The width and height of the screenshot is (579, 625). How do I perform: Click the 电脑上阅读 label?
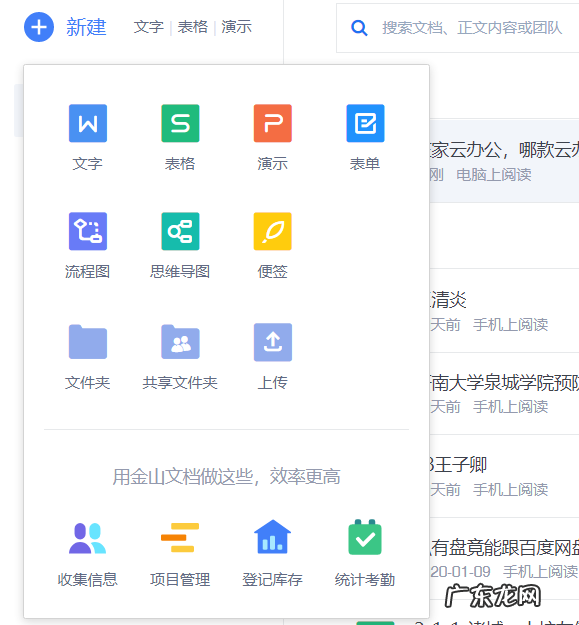[494, 175]
